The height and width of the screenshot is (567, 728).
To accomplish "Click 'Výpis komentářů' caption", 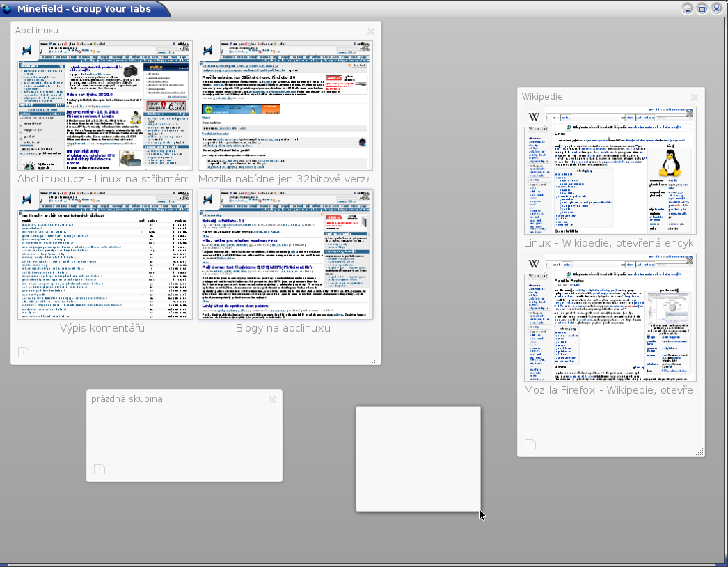I will pyautogui.click(x=102, y=328).
